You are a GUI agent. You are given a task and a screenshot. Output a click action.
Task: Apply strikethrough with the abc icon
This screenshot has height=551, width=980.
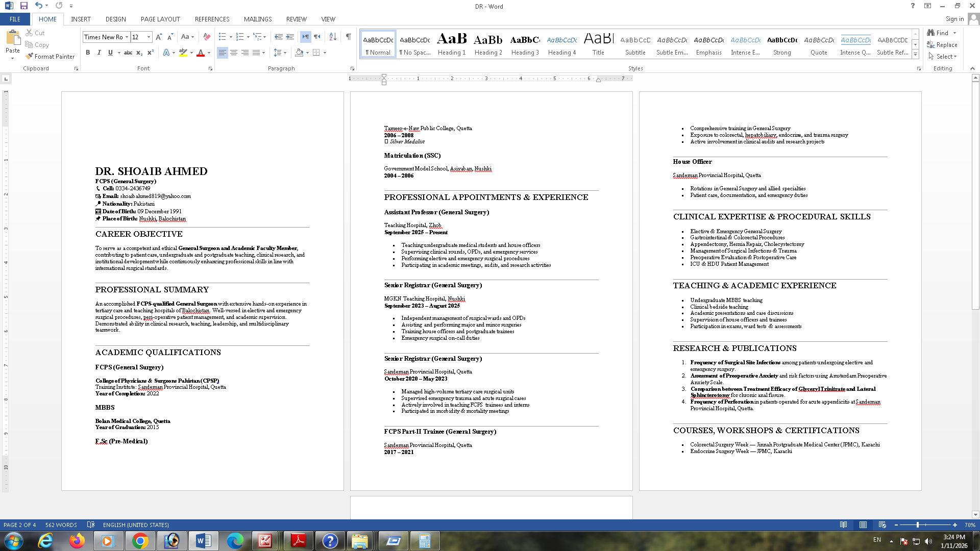(128, 53)
